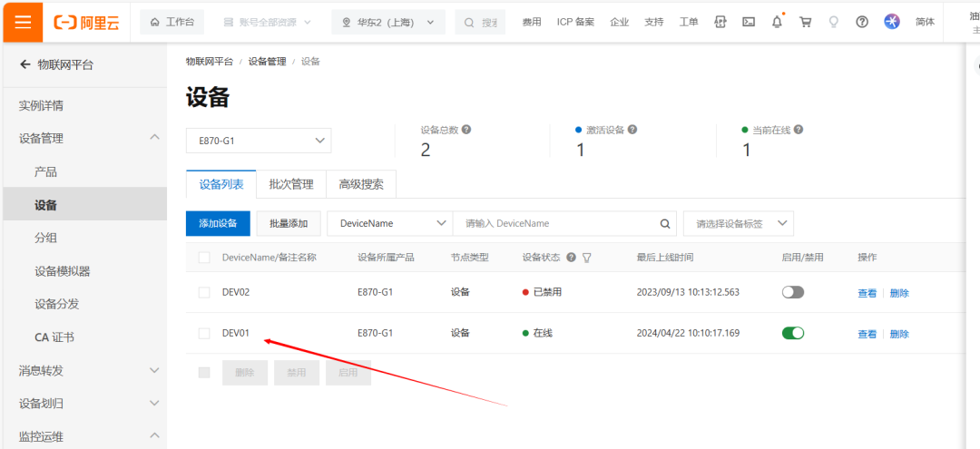The height and width of the screenshot is (449, 980).
Task: Click the back arrow beside 物联网平台
Action: [x=25, y=63]
